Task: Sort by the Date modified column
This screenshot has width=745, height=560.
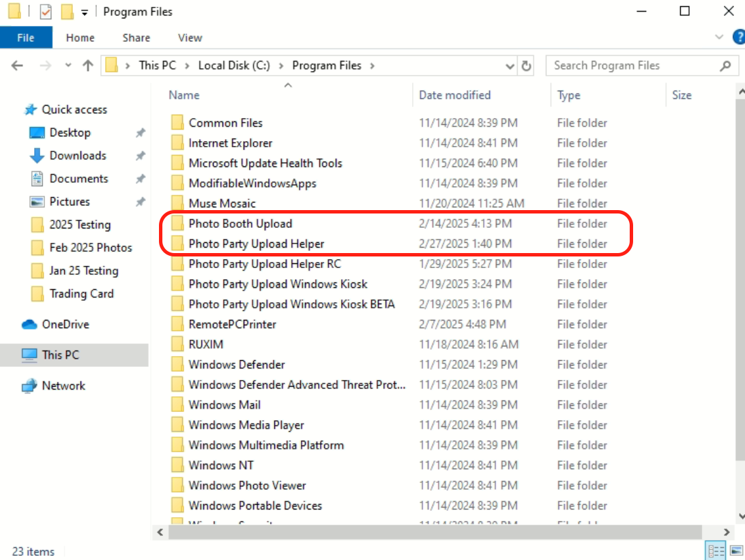Action: [454, 95]
